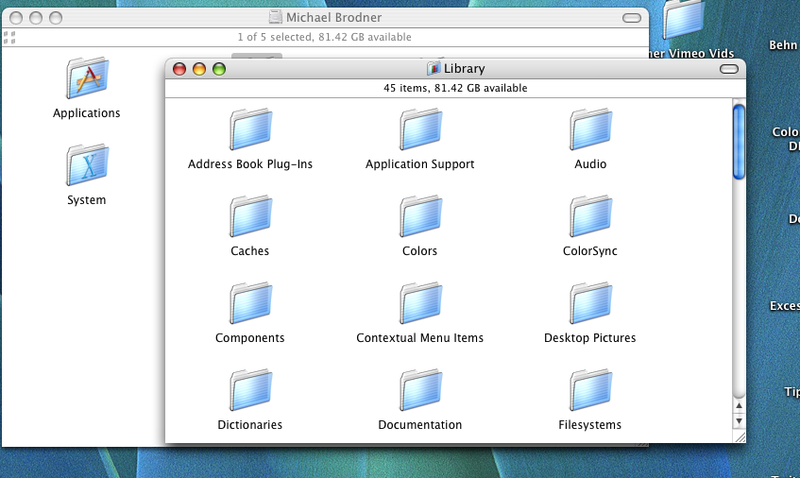
Task: Open the Application Support folder
Action: click(x=420, y=130)
